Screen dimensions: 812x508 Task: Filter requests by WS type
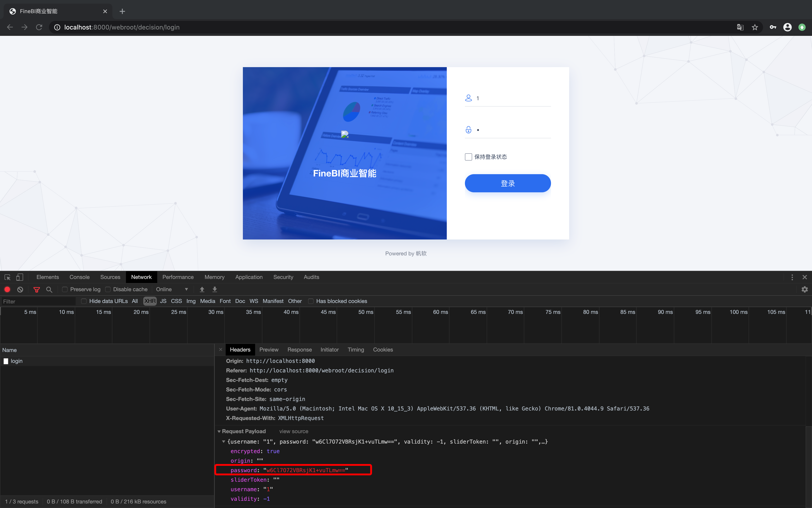click(254, 301)
